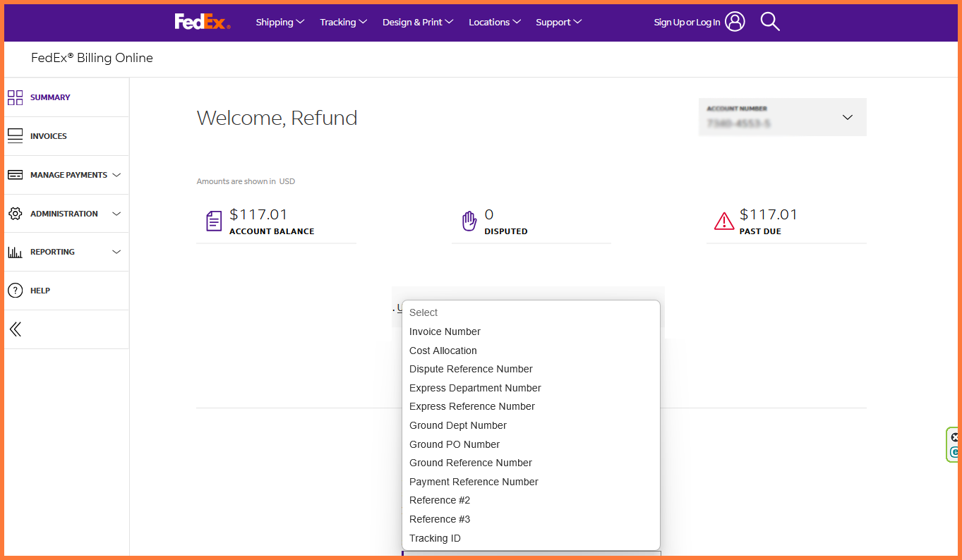Click the Invoices icon in sidebar
This screenshot has width=962, height=560.
pos(16,136)
